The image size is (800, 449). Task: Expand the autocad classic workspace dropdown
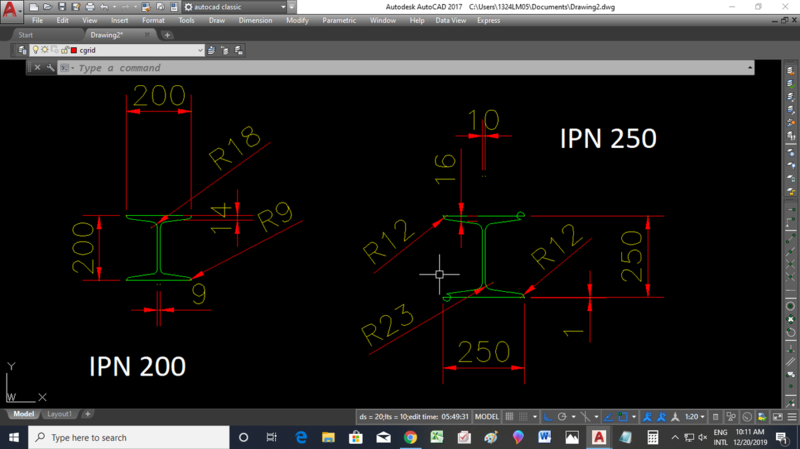(283, 7)
